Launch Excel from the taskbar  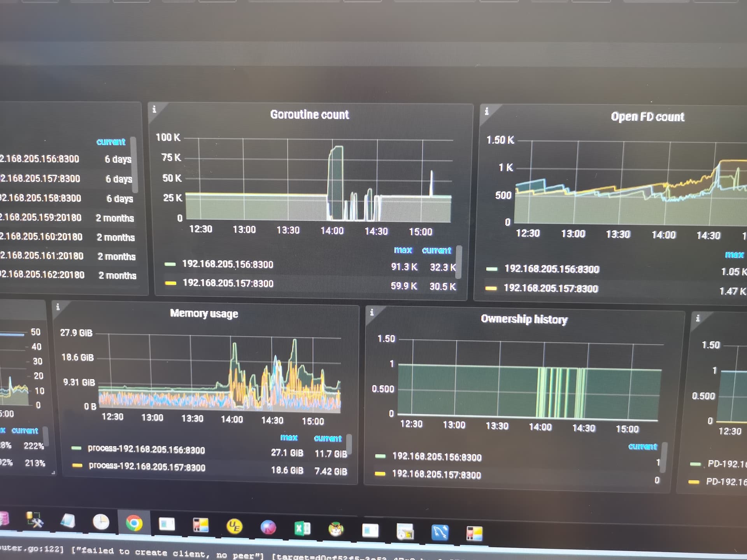coord(302,528)
